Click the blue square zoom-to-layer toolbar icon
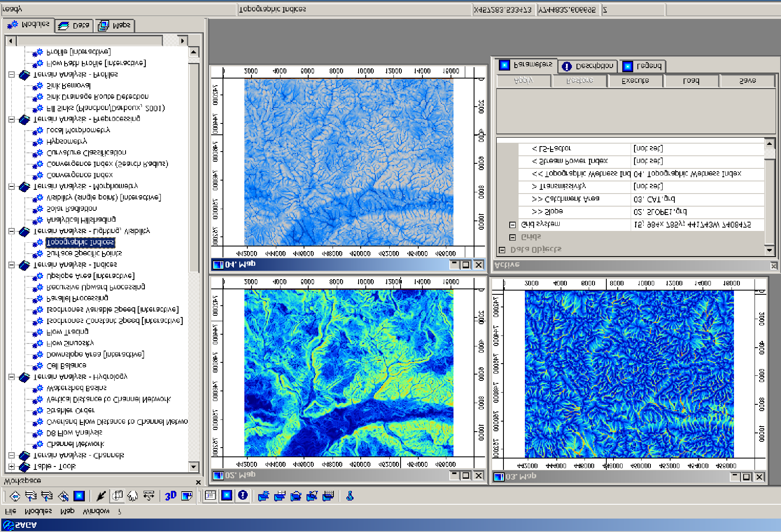The image size is (781, 532). [79, 496]
